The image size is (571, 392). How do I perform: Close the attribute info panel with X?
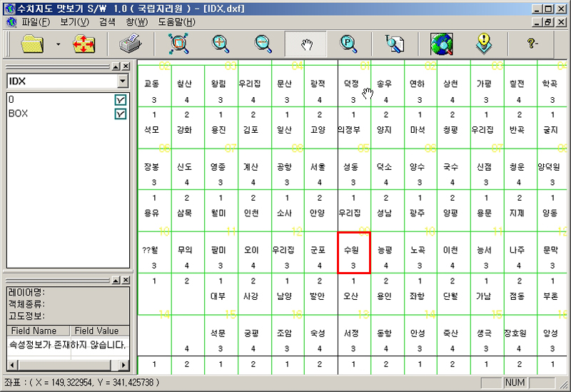pos(126,280)
